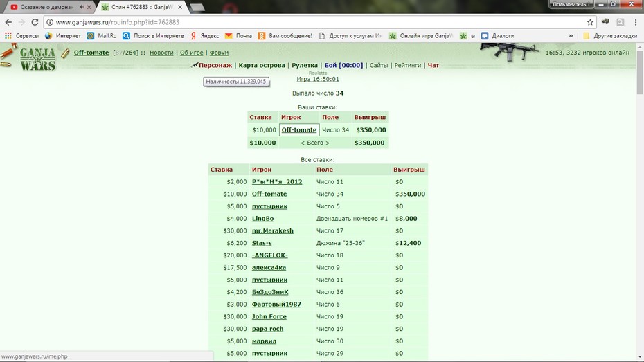Click the browser back arrow

click(x=8, y=22)
